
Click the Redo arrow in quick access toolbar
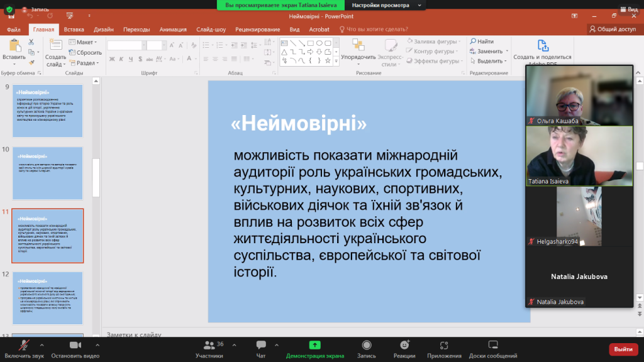tap(50, 16)
